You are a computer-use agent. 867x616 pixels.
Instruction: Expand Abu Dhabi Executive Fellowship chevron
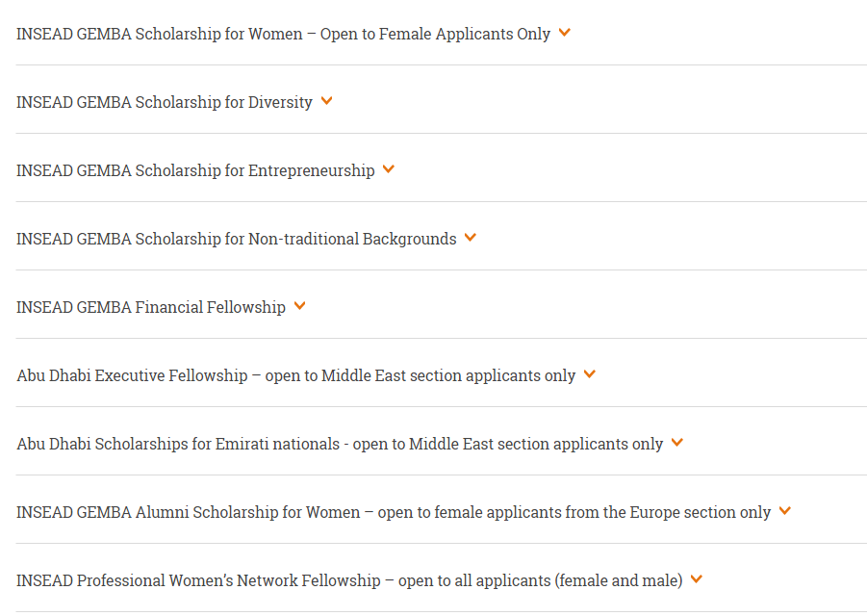coord(590,374)
